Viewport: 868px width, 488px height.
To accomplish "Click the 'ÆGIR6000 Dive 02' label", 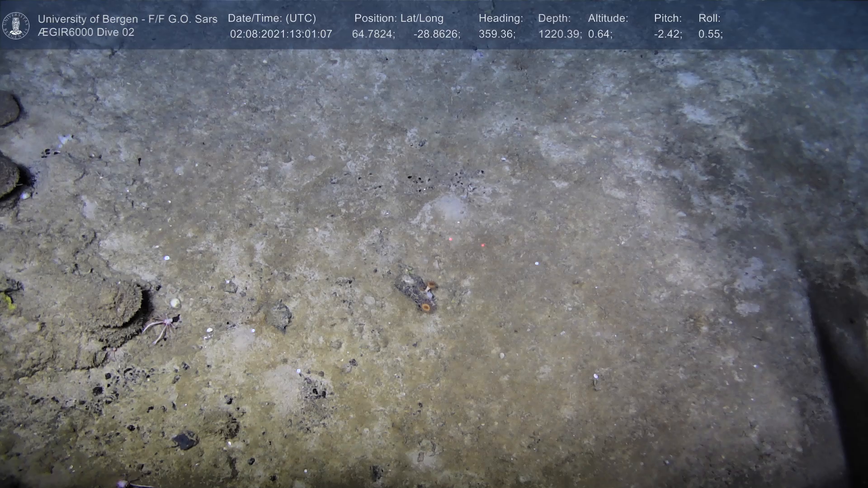I will pos(86,33).
